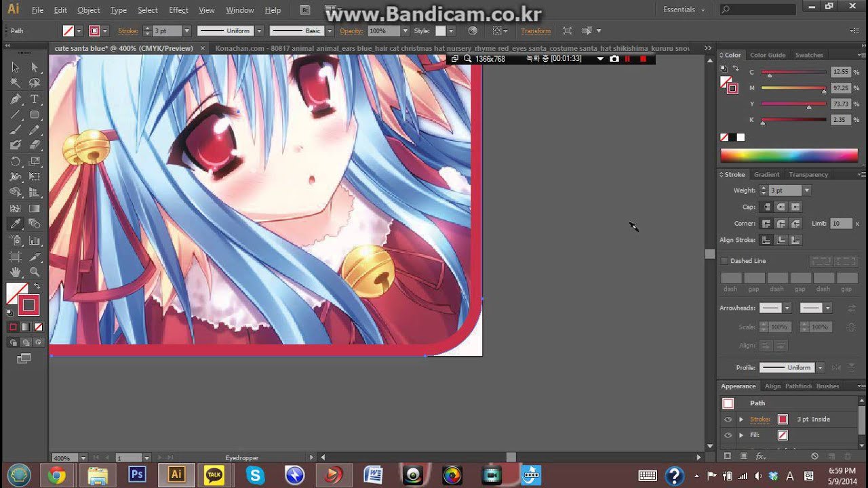Align stroke to center option
The width and height of the screenshot is (868, 488).
(x=766, y=240)
